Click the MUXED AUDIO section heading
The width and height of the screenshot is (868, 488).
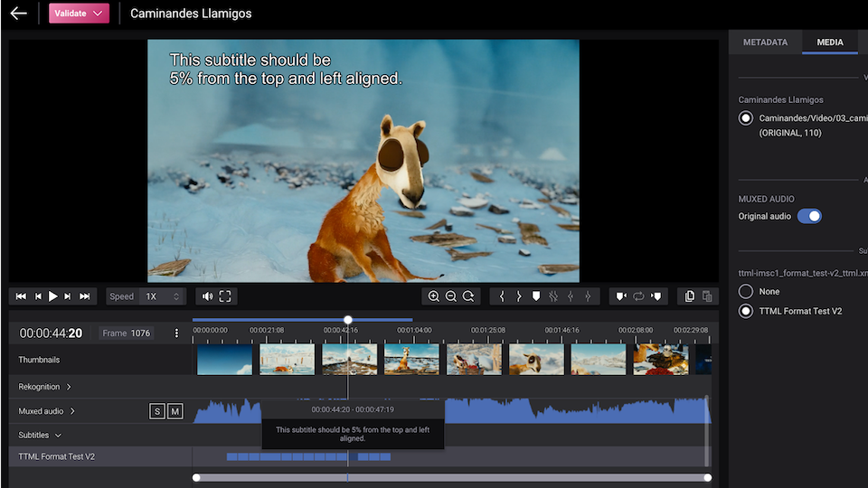(x=766, y=199)
